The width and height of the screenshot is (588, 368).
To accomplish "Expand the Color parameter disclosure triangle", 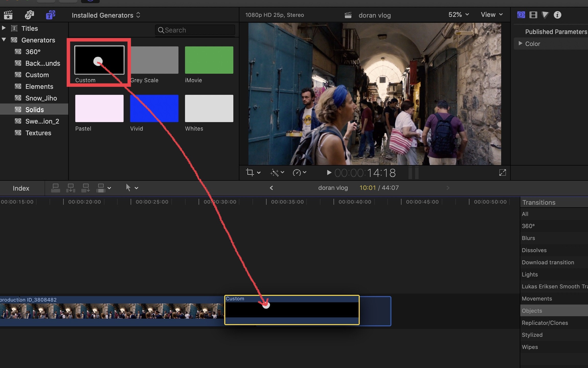I will click(520, 44).
